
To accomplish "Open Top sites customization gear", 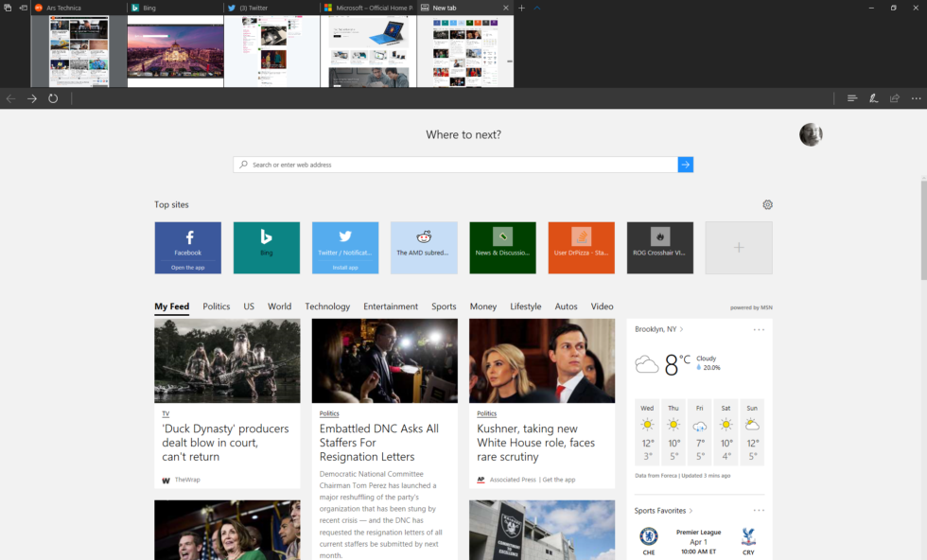I will click(x=767, y=204).
